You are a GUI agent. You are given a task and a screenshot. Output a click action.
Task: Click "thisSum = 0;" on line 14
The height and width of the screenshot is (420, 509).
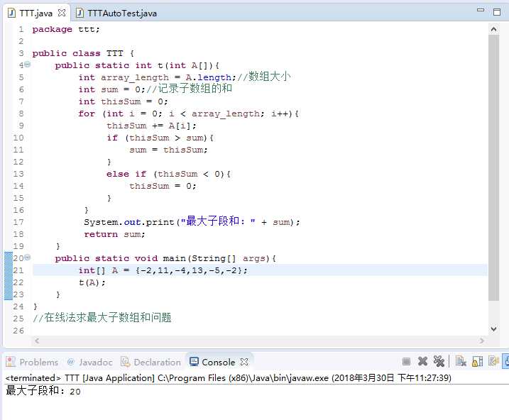click(x=163, y=186)
